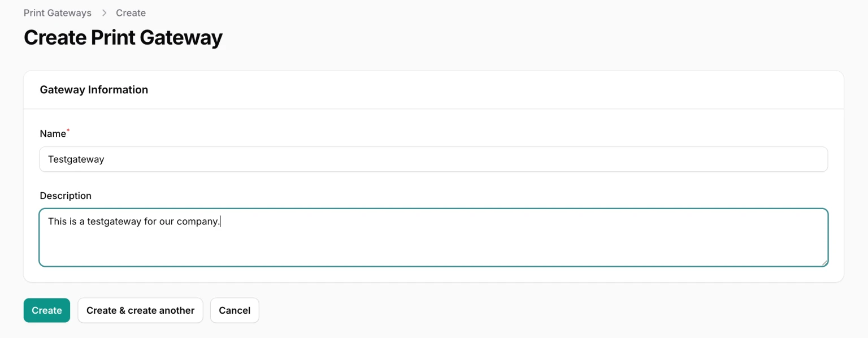
Task: Go back to Print Gateways breadcrumb
Action: 58,13
